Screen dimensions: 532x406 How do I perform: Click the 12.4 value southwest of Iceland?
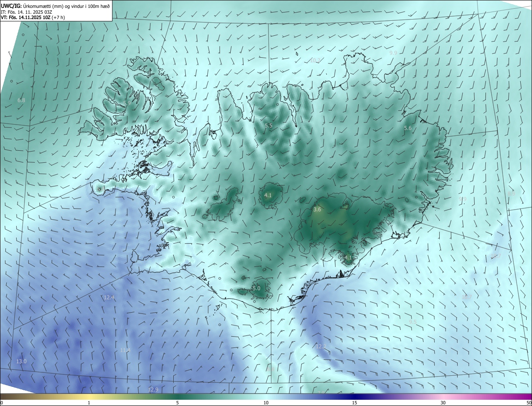109,297
